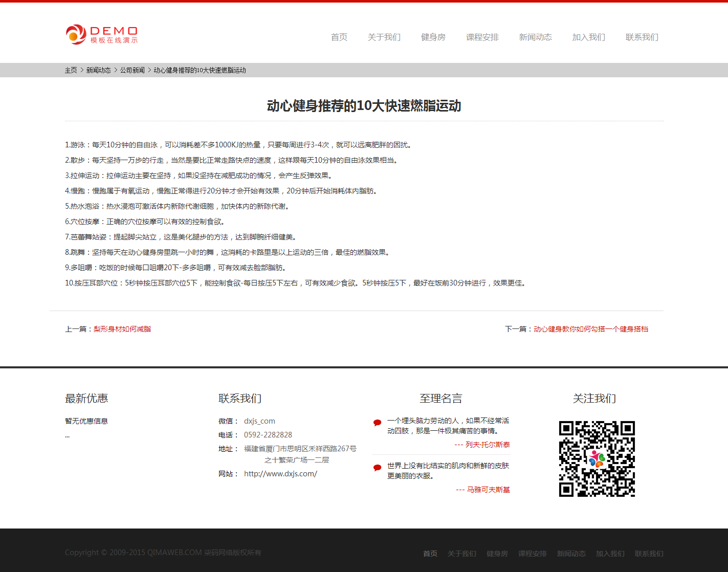Click the 列夫·托尔斯泰 author link
Viewport: 728px width, 572px height.
(x=487, y=445)
